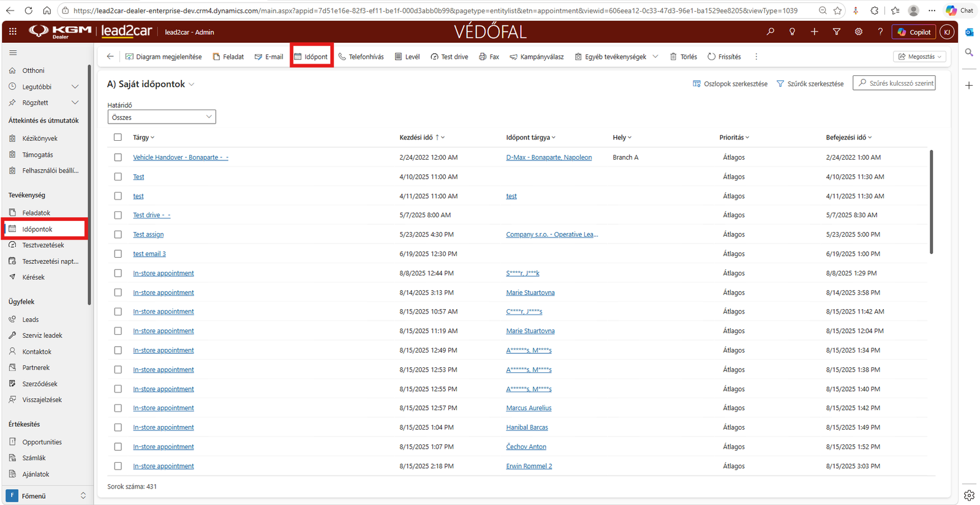Open settings gear in top bar
Screen dimensions: 980x505
pyautogui.click(x=859, y=32)
